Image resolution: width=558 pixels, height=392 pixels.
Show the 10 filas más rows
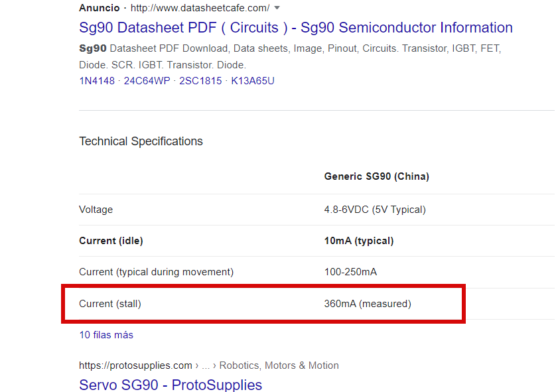(105, 335)
